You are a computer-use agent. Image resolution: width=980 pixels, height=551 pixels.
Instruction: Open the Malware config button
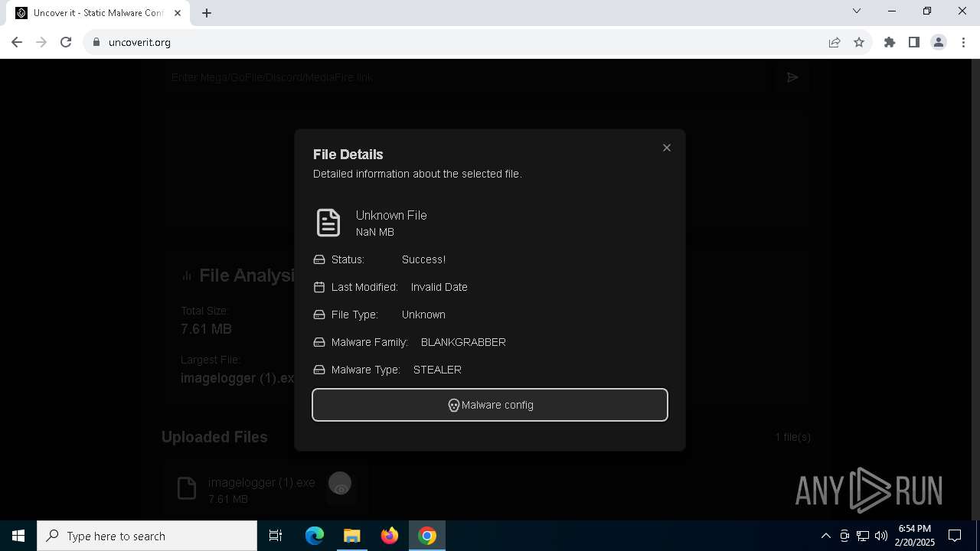(x=490, y=405)
